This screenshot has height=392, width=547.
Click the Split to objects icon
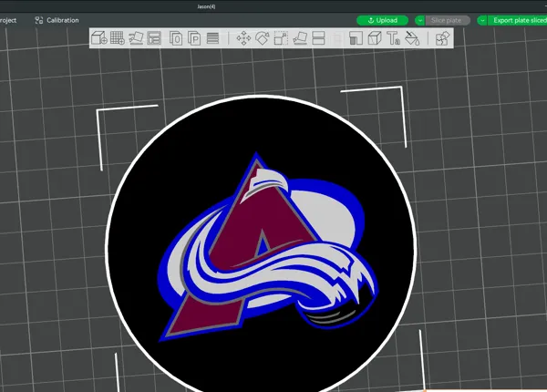176,38
